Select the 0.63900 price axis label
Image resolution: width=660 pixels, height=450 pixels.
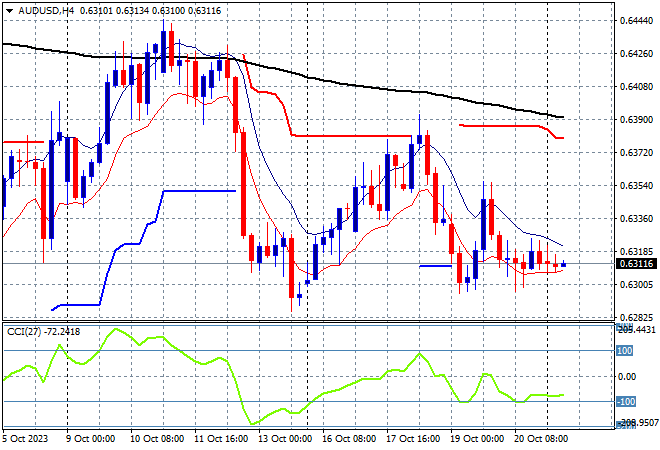pos(637,120)
